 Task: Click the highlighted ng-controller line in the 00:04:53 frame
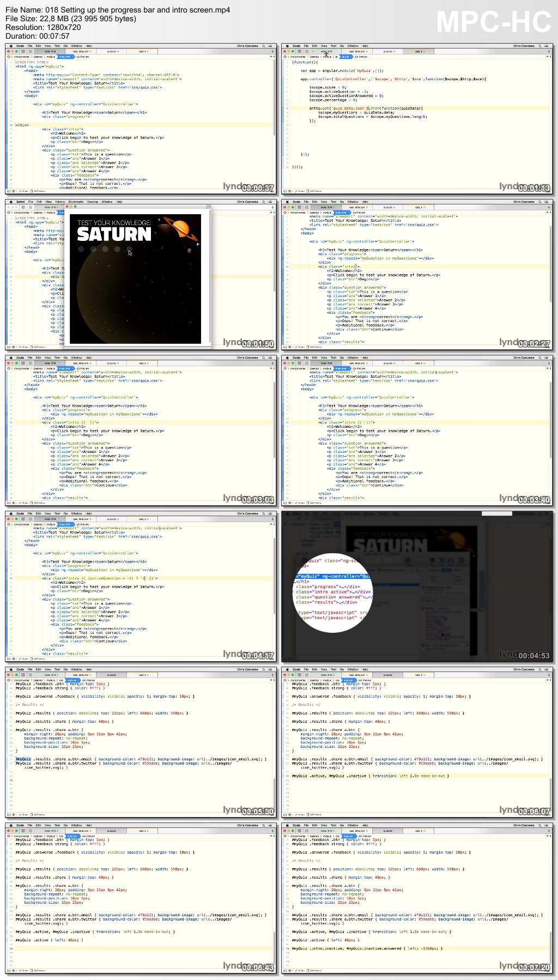click(333, 576)
